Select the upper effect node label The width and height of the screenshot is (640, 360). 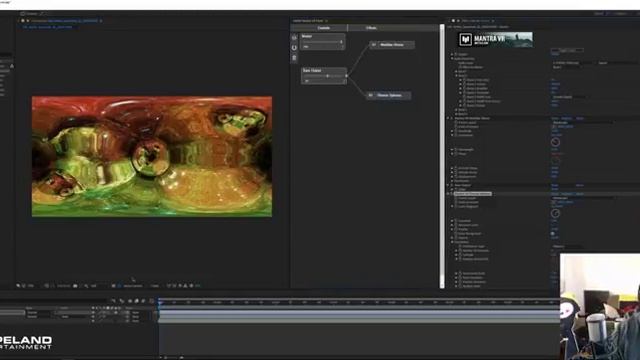click(392, 44)
